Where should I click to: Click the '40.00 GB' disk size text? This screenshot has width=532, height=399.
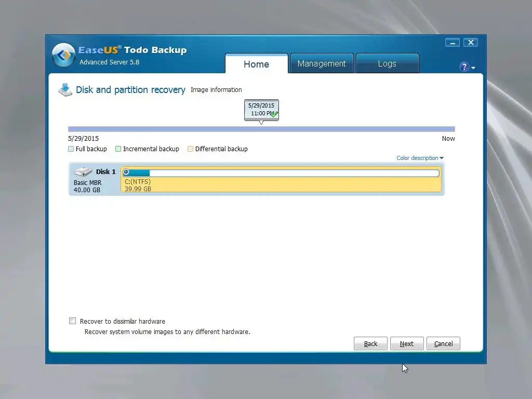87,190
